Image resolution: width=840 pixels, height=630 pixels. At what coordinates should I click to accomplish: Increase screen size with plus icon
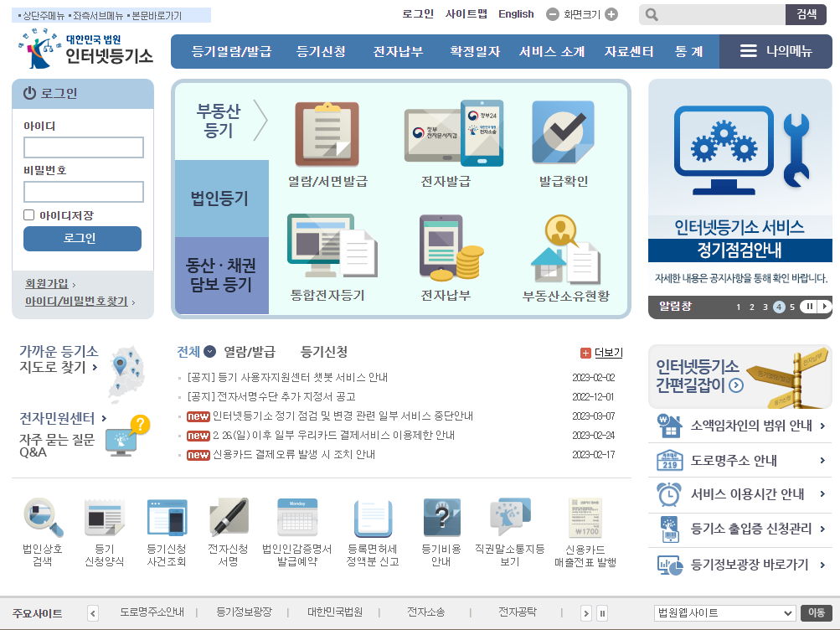611,14
